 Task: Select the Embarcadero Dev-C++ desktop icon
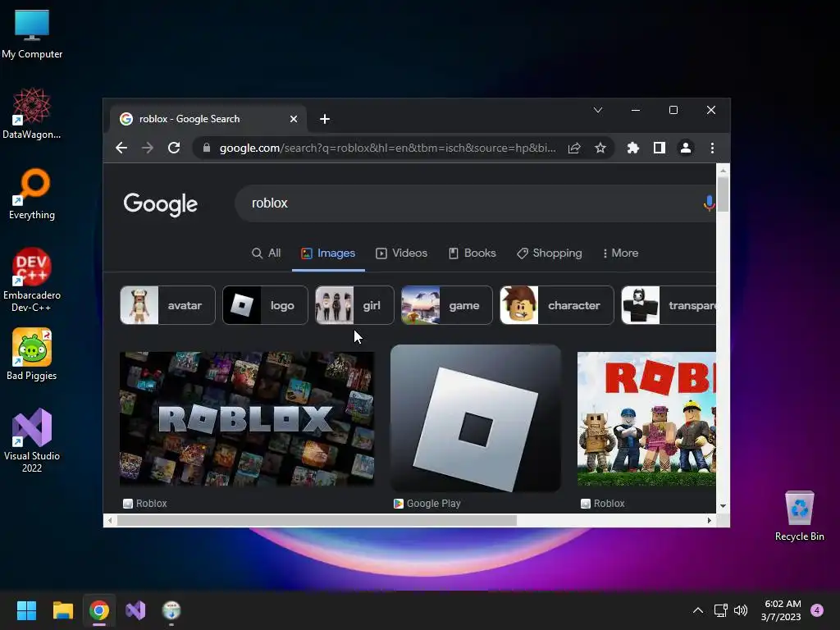[32, 280]
